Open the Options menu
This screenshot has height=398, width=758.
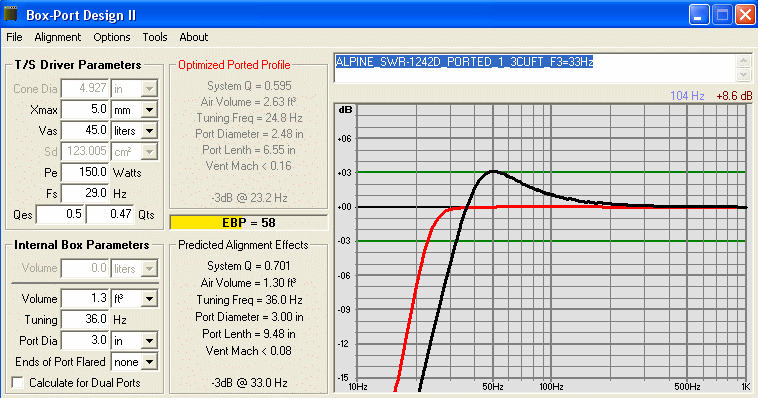pos(112,37)
